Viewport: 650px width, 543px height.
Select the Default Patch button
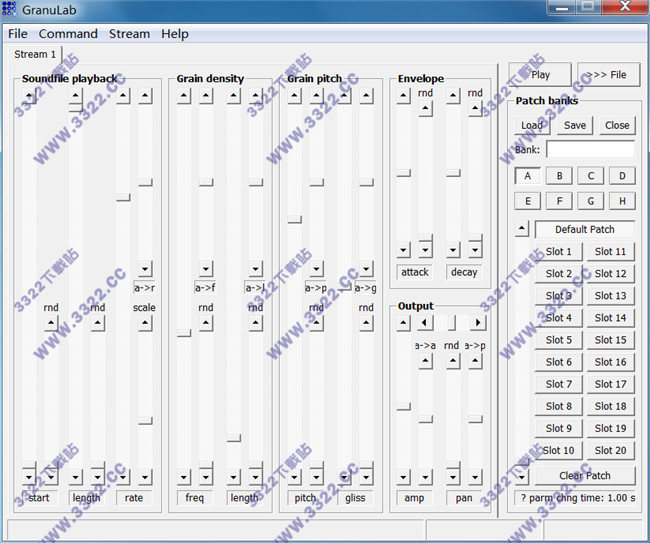585,229
